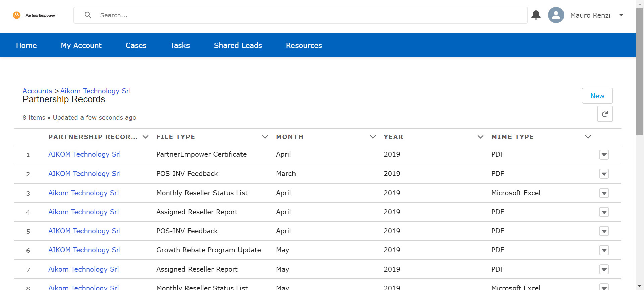
Task: Open the notifications bell
Action: (x=536, y=15)
